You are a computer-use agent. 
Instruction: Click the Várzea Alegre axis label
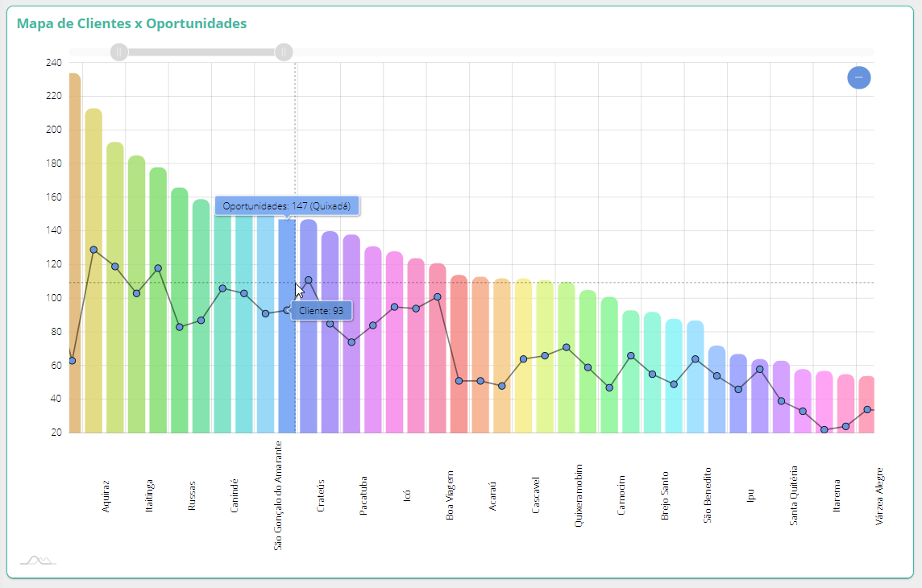(879, 495)
